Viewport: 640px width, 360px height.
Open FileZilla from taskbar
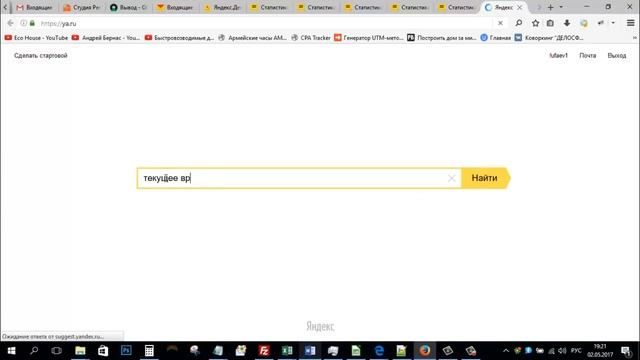click(264, 351)
